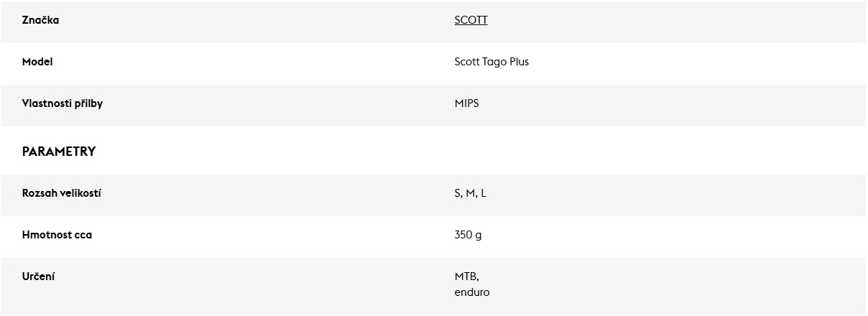This screenshot has height=316, width=868.
Task: Select the MIPS helmet property value
Action: 466,103
